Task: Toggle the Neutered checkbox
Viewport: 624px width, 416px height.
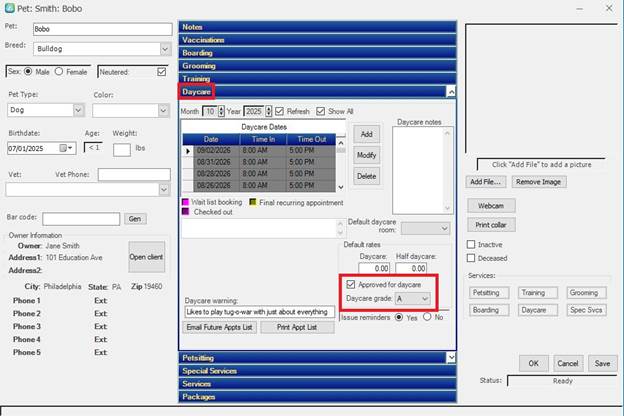Action: [162, 72]
